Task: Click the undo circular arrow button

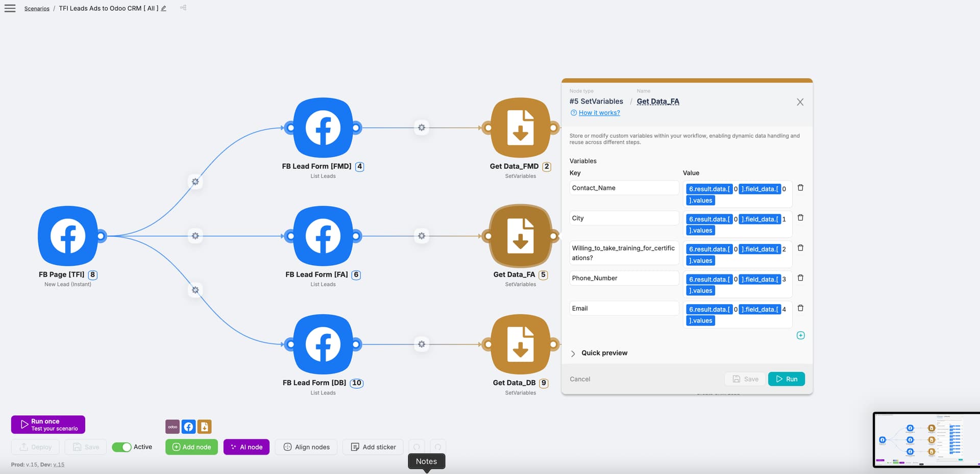Action: pos(416,447)
